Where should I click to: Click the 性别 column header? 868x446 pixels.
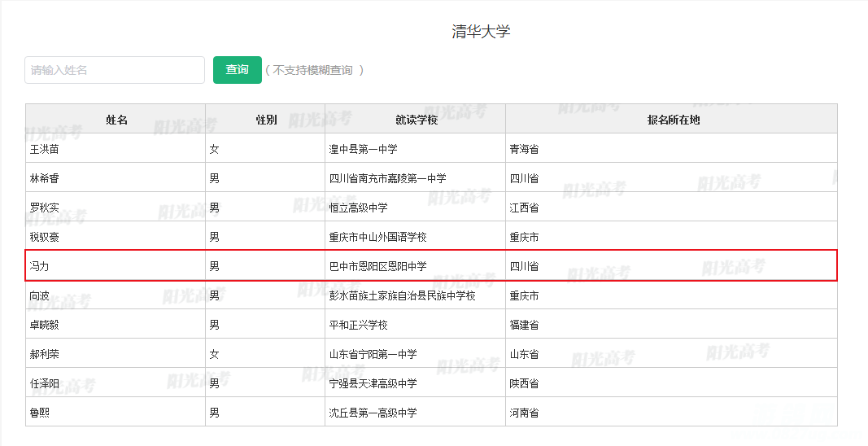coord(266,120)
